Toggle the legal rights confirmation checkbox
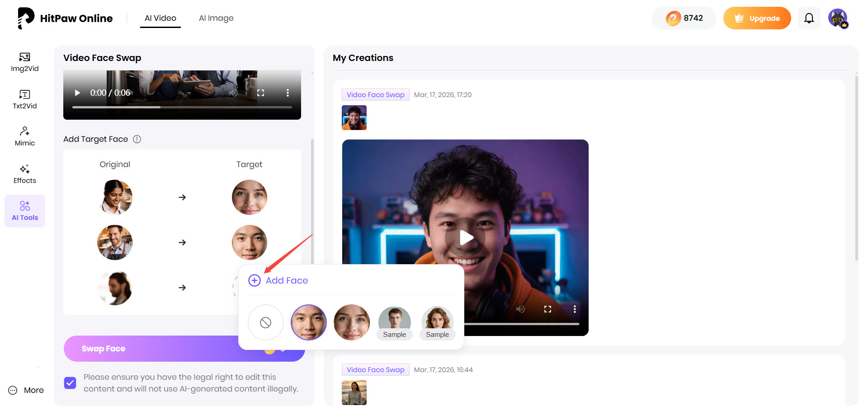Viewport: 868px width, 415px height. [x=70, y=382]
